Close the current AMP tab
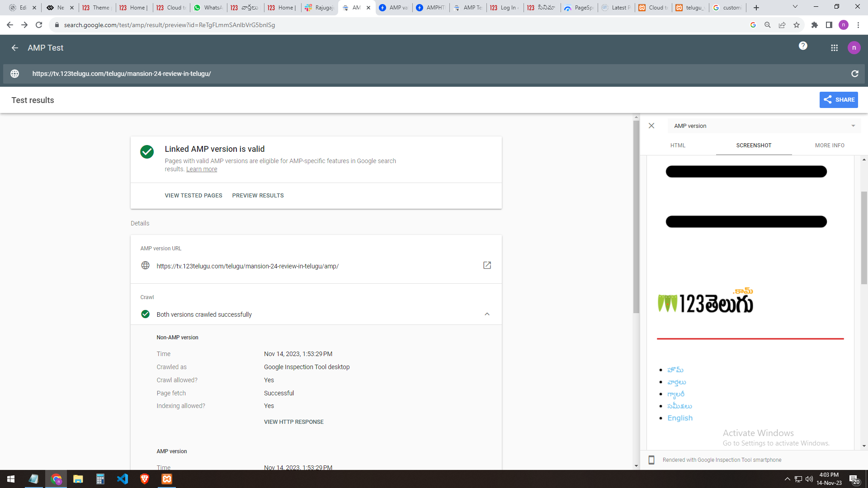868x488 pixels. [x=368, y=8]
